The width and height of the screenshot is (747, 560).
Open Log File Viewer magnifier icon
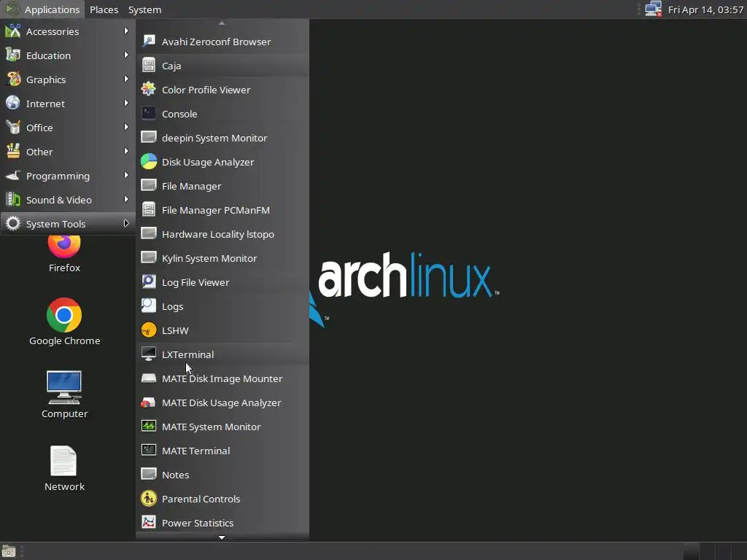[149, 282]
